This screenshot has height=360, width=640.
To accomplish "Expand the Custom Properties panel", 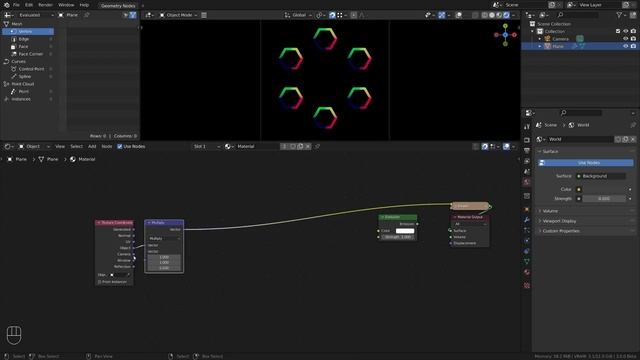I will click(586, 231).
